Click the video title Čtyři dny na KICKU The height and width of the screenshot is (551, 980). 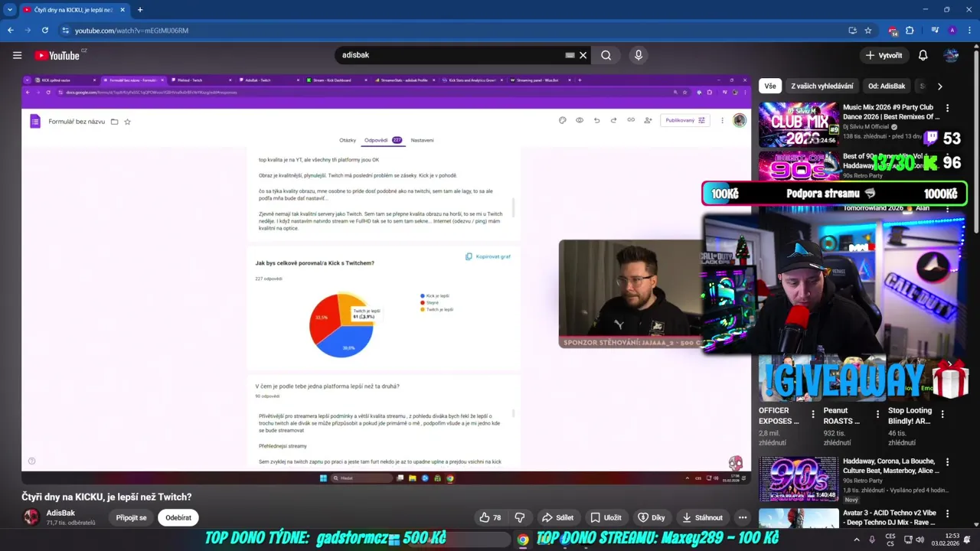[x=106, y=497]
